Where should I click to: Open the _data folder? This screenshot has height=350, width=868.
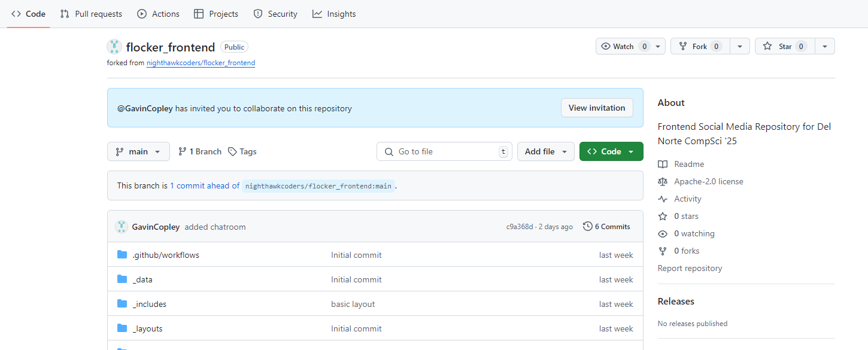142,279
